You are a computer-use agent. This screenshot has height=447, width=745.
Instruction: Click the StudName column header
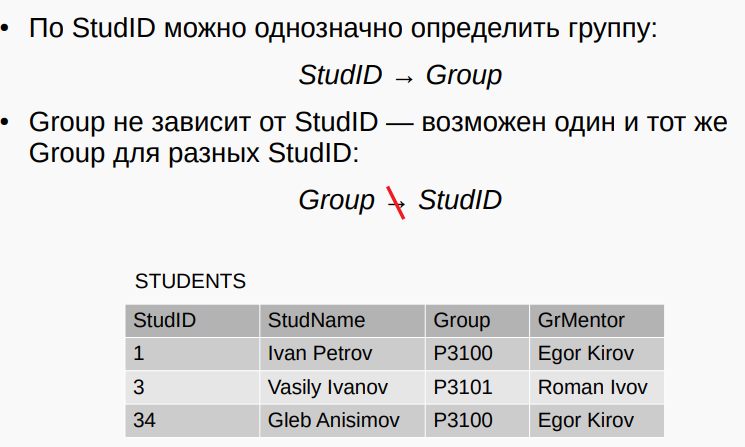(x=342, y=321)
